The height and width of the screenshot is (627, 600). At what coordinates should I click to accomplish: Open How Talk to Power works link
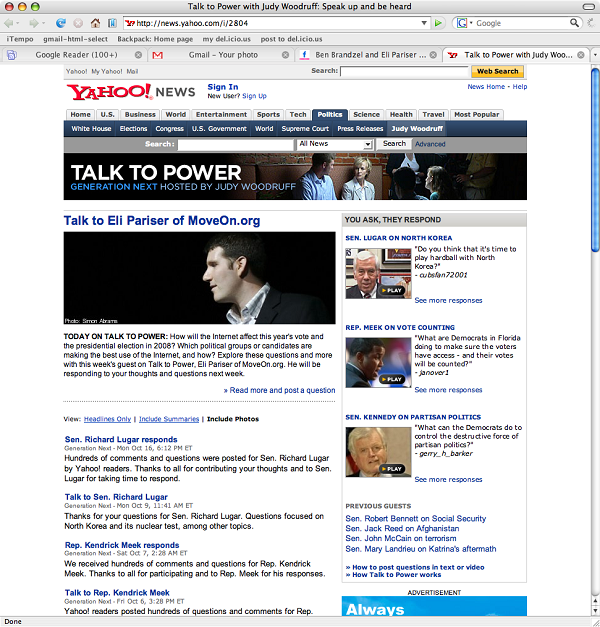click(x=396, y=575)
